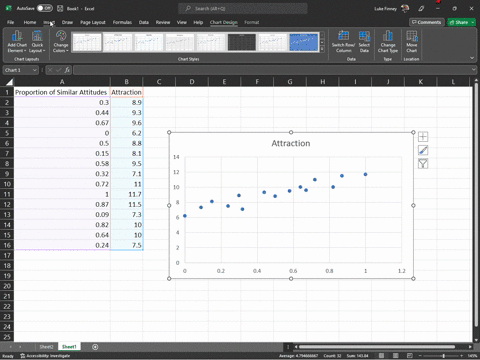
Task: Switch to the Home tab
Action: click(x=30, y=22)
